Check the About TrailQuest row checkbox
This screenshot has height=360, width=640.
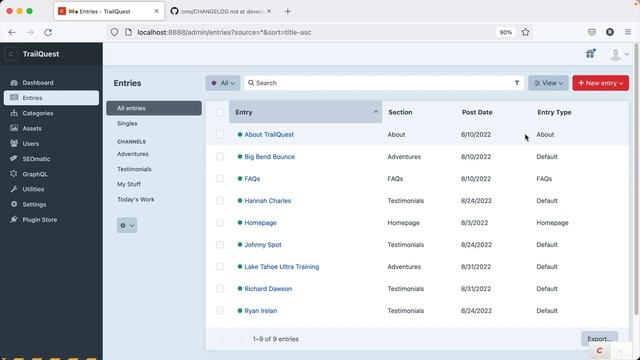pyautogui.click(x=220, y=134)
